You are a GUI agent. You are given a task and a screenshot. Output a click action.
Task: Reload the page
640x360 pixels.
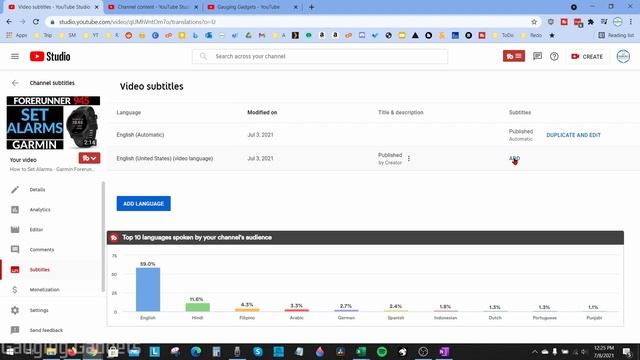[x=36, y=22]
